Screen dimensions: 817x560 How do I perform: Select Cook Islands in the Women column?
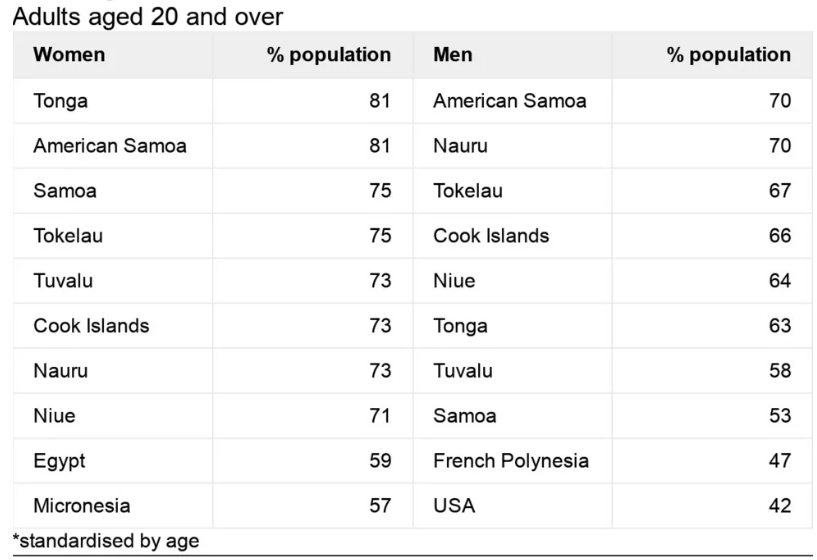(x=91, y=326)
